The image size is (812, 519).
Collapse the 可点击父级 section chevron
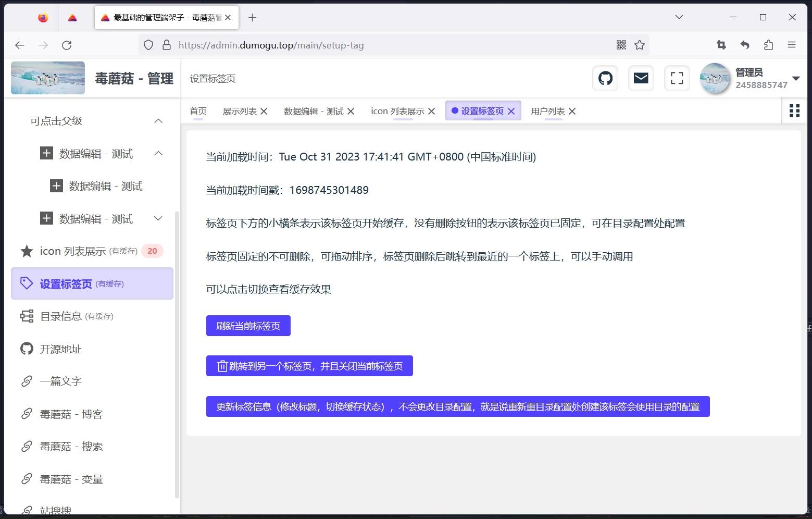point(158,120)
